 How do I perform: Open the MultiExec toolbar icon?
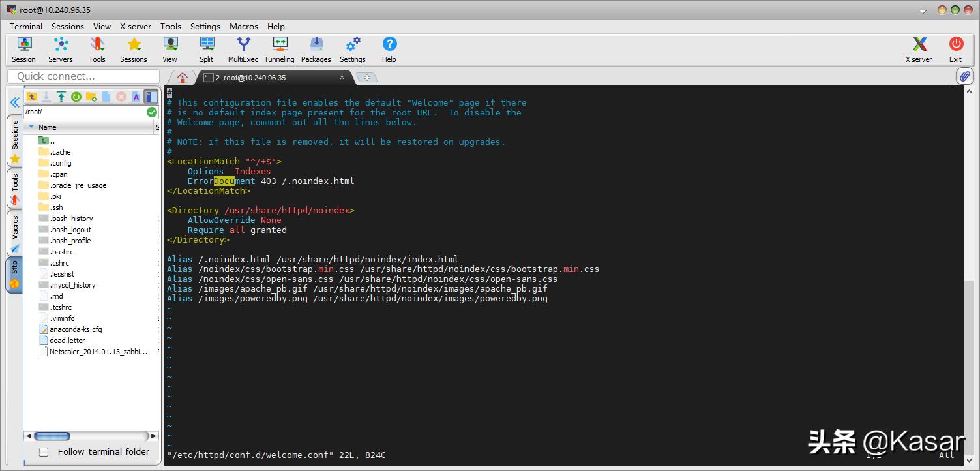click(x=243, y=50)
